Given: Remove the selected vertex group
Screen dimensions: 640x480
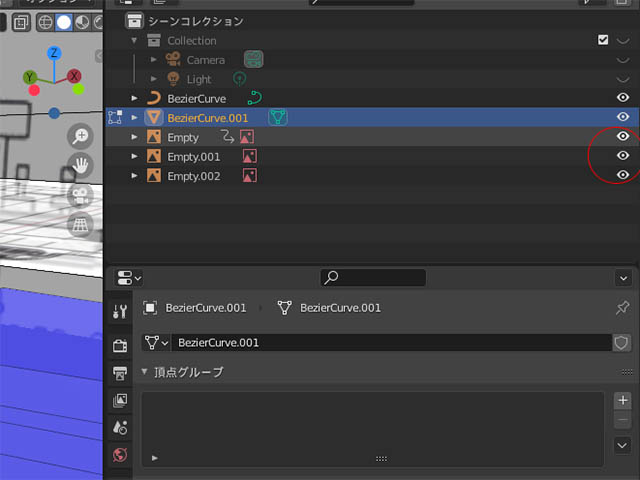Looking at the screenshot, I should click(622, 420).
